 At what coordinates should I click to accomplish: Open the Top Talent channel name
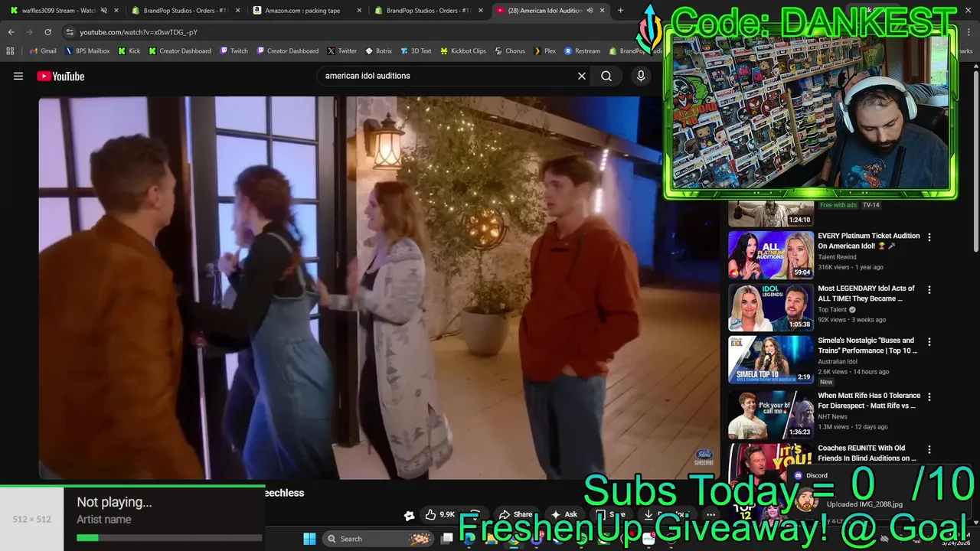click(831, 310)
